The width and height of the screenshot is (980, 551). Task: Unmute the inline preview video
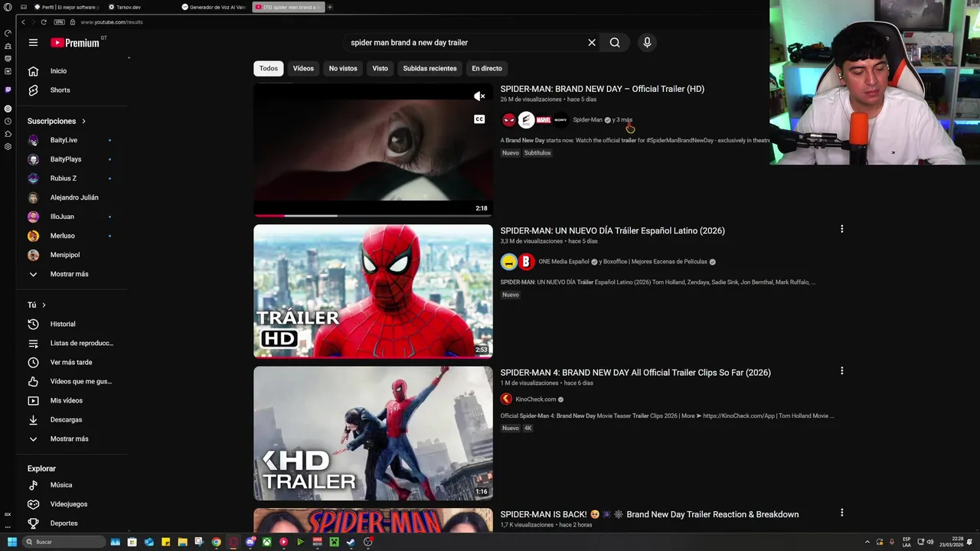479,96
